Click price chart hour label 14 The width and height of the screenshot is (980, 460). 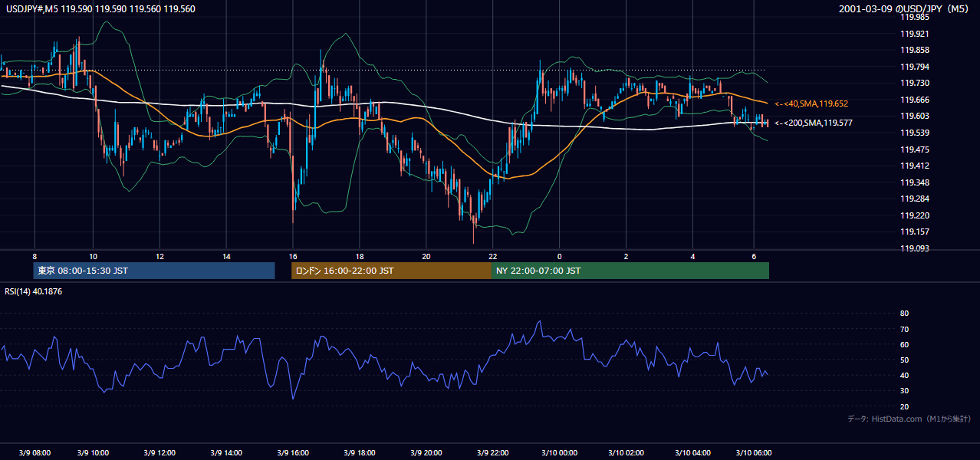[226, 256]
